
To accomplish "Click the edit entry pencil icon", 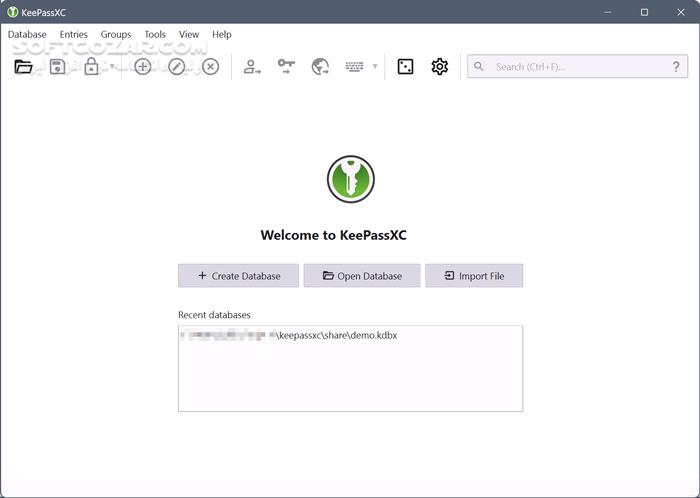I will 177,66.
